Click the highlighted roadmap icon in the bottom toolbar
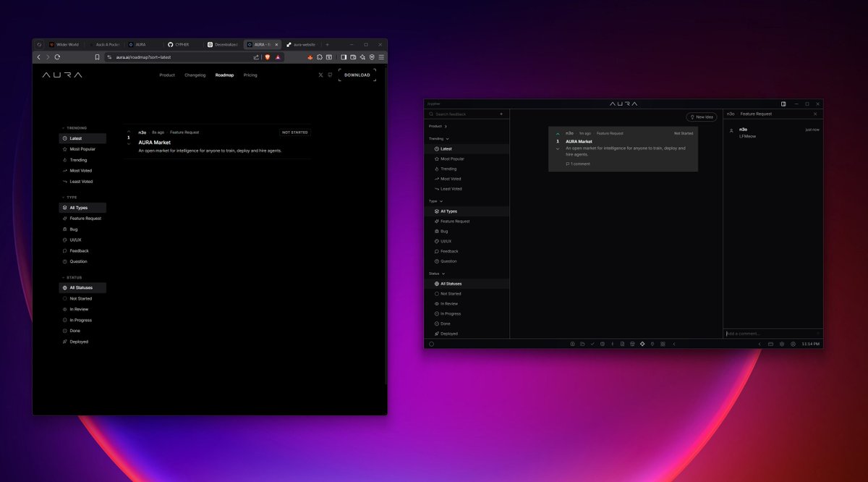 click(642, 344)
